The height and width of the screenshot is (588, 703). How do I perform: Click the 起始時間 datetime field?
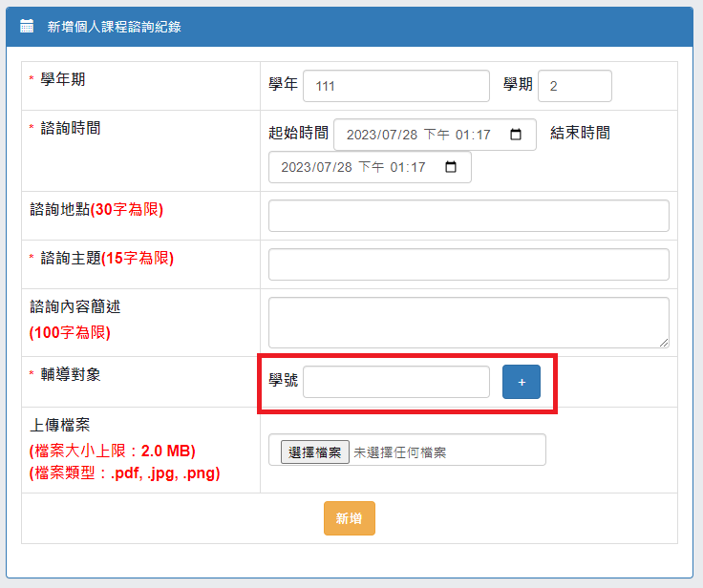pyautogui.click(x=435, y=135)
